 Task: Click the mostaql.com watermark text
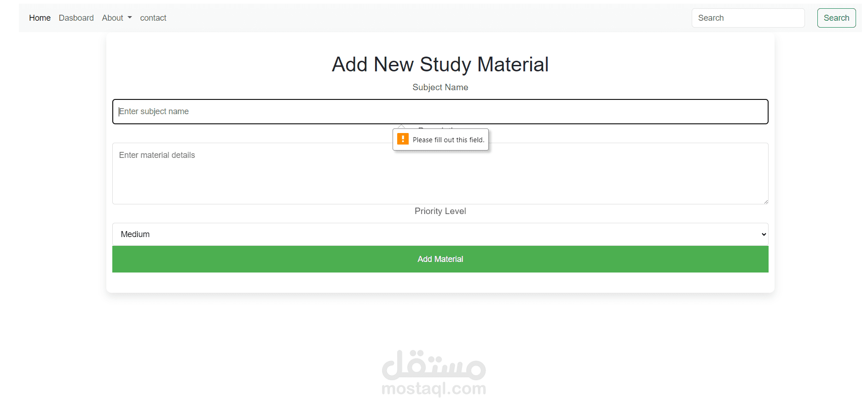pos(434,389)
